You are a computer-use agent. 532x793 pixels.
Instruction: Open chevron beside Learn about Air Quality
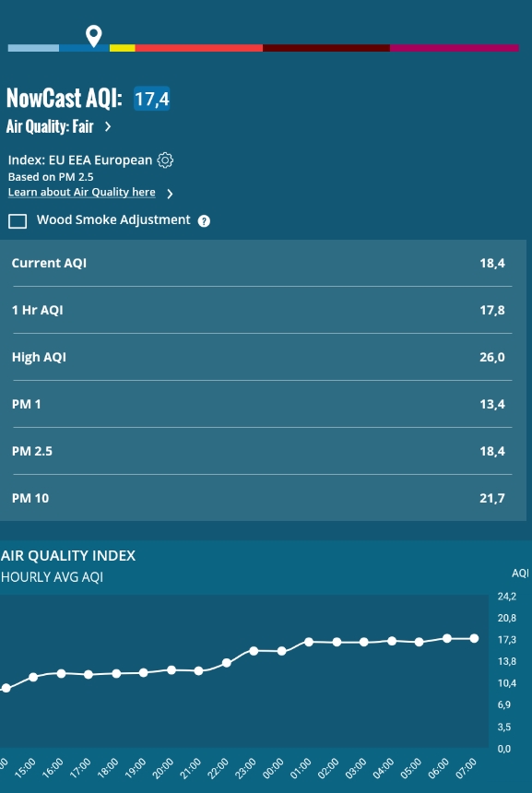point(170,194)
